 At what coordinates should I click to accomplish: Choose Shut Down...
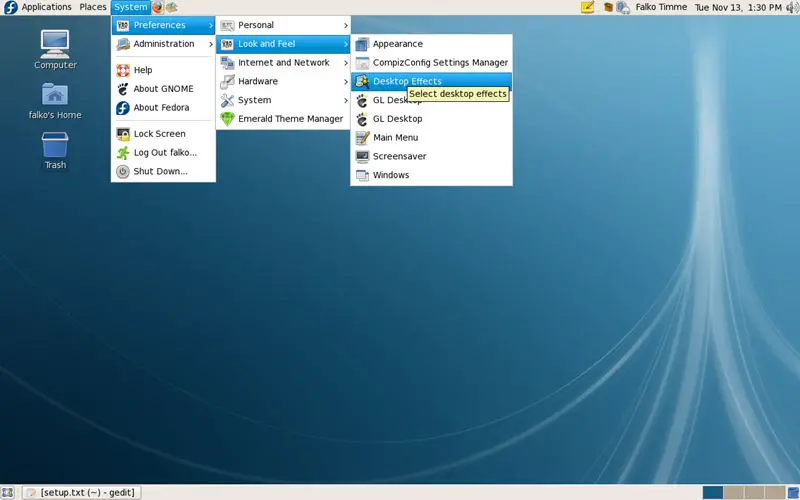point(163,171)
